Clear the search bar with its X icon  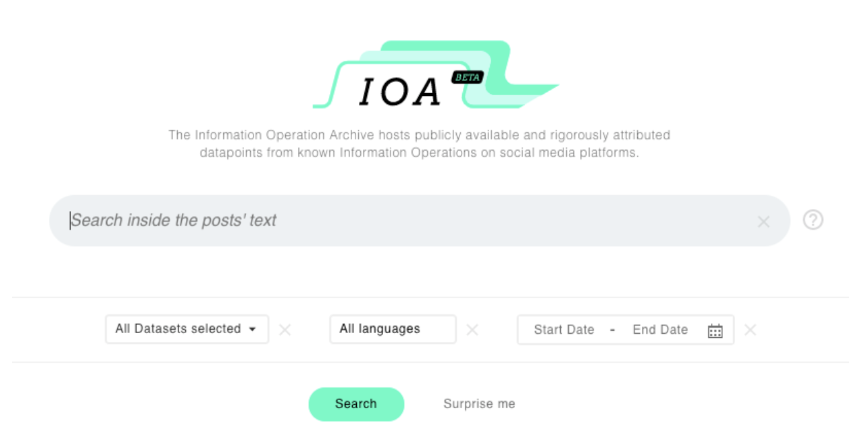pos(763,222)
